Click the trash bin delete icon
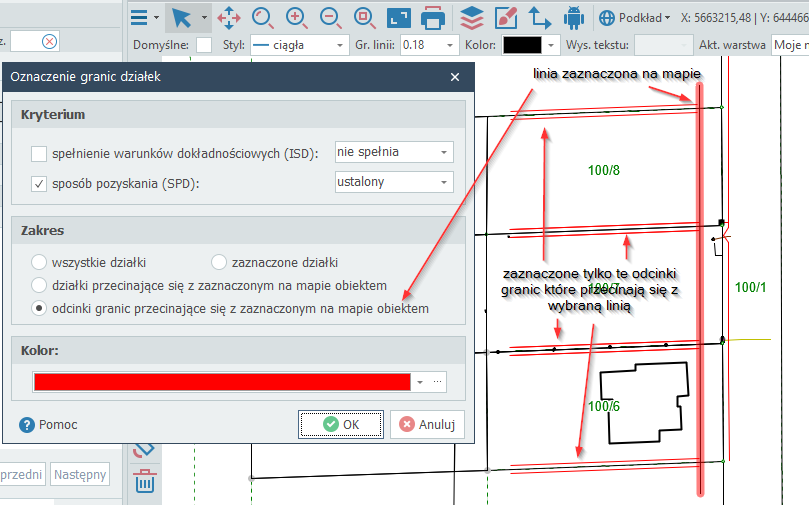This screenshot has width=809, height=505. coord(145,482)
